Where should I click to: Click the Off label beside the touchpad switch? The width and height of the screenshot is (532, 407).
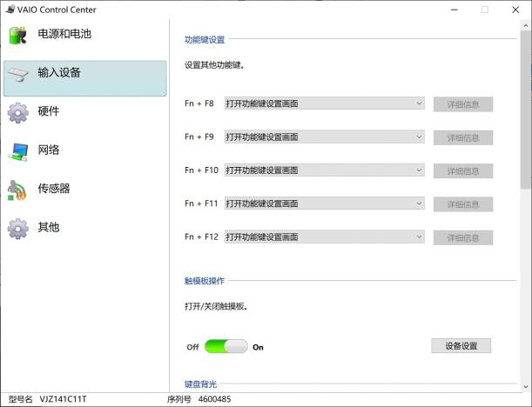pos(192,347)
